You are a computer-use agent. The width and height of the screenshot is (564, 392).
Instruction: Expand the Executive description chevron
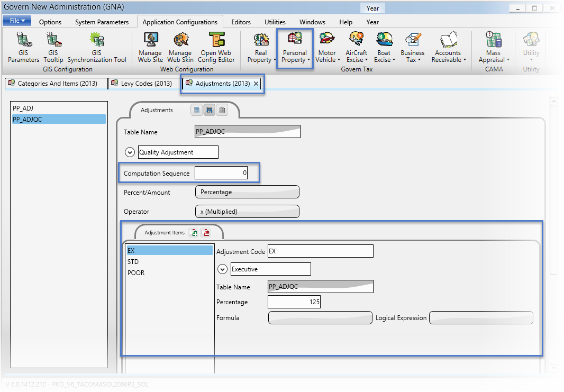point(222,269)
